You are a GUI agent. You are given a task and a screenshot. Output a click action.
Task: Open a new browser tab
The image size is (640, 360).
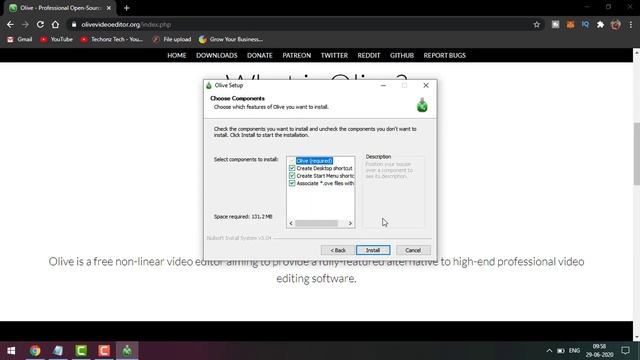[x=127, y=8]
